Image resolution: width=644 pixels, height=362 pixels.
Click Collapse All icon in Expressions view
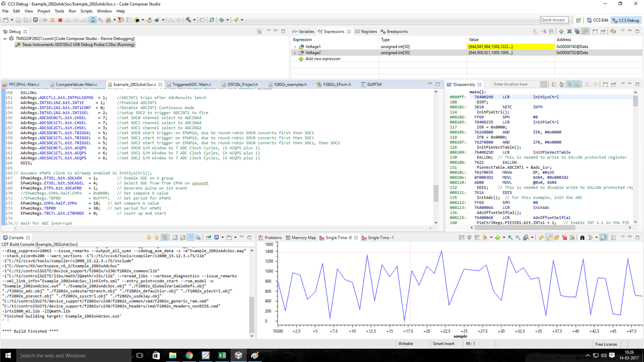pos(552,31)
